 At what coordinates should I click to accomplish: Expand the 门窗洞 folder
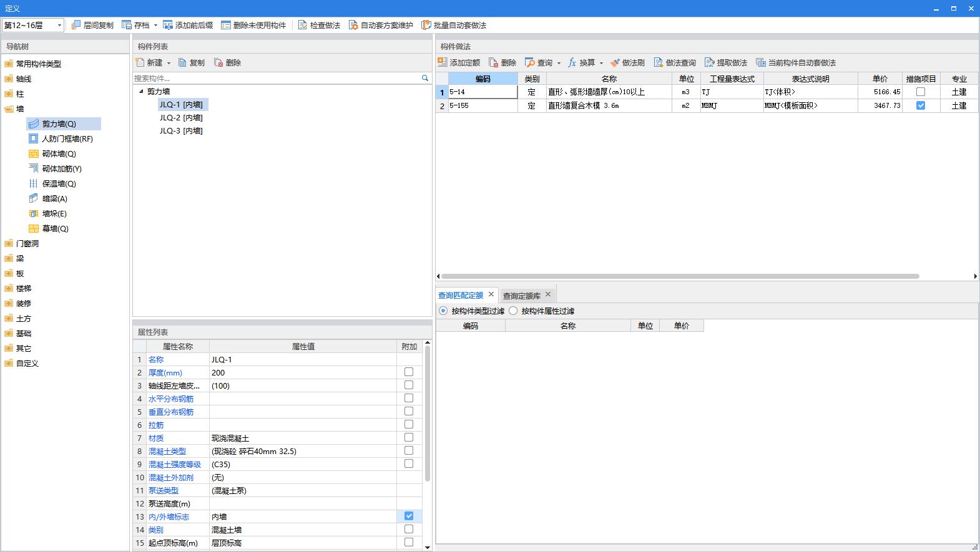coord(8,243)
